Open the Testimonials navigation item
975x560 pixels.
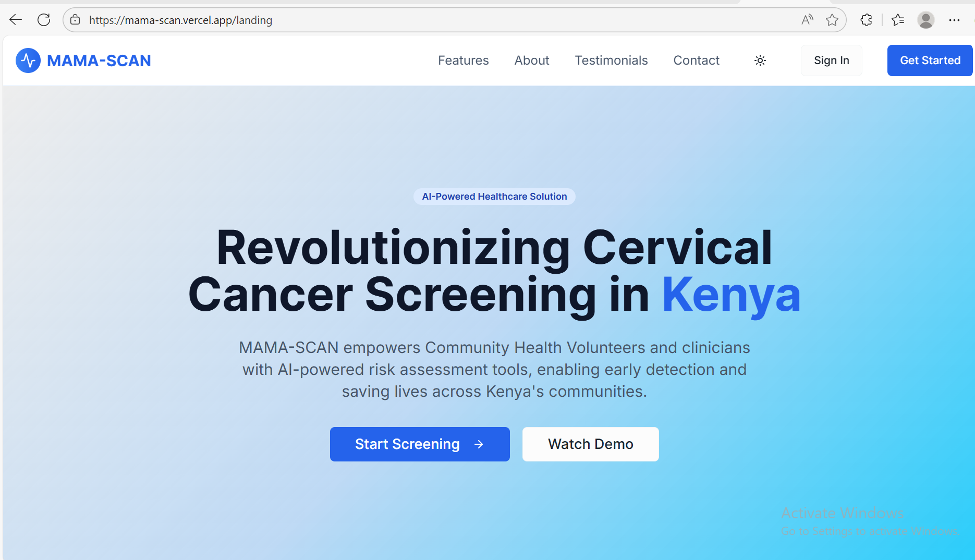pyautogui.click(x=611, y=60)
